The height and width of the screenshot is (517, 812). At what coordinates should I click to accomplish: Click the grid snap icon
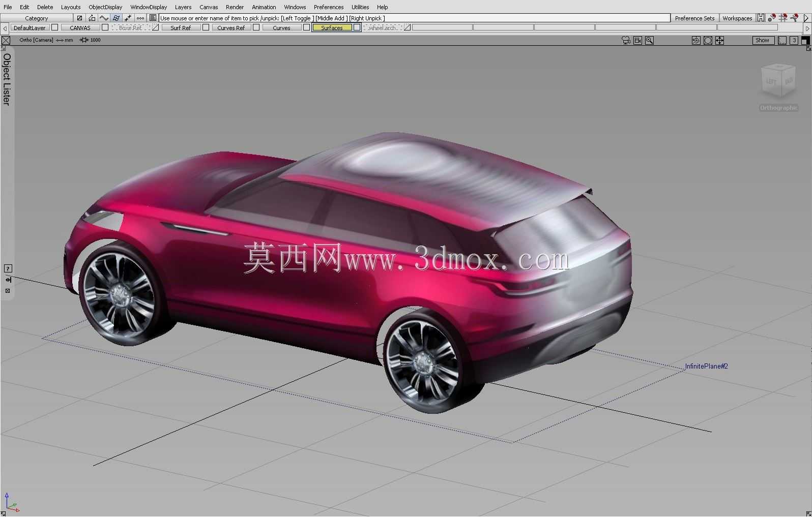[784, 18]
